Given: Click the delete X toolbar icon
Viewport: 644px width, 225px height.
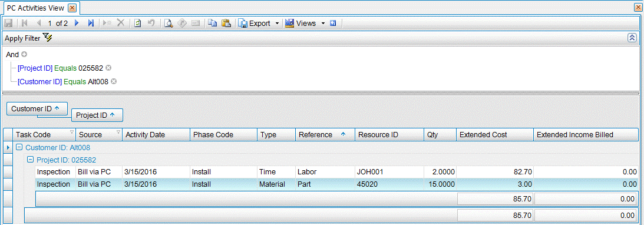Looking at the screenshot, I should click(x=121, y=24).
